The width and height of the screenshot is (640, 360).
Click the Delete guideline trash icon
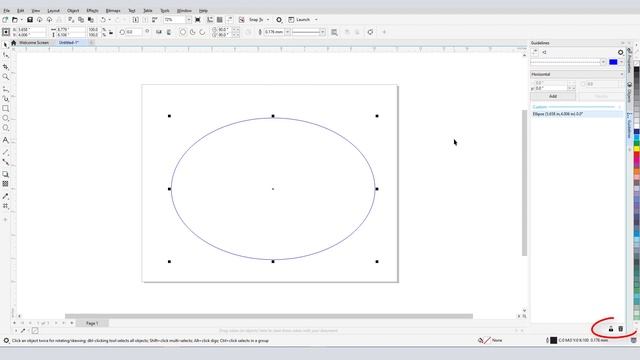pyautogui.click(x=620, y=329)
